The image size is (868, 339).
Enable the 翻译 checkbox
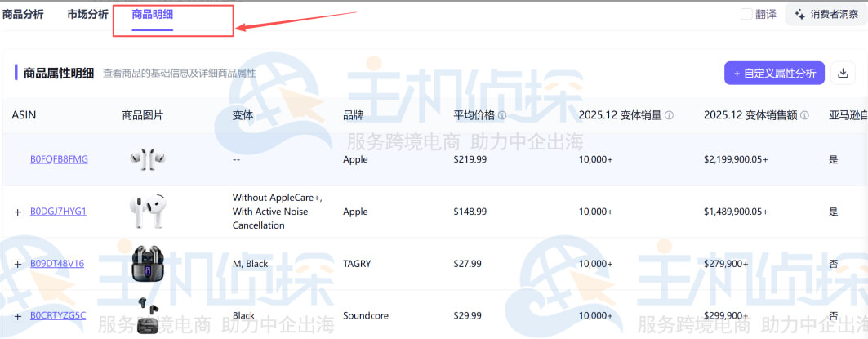pyautogui.click(x=746, y=15)
